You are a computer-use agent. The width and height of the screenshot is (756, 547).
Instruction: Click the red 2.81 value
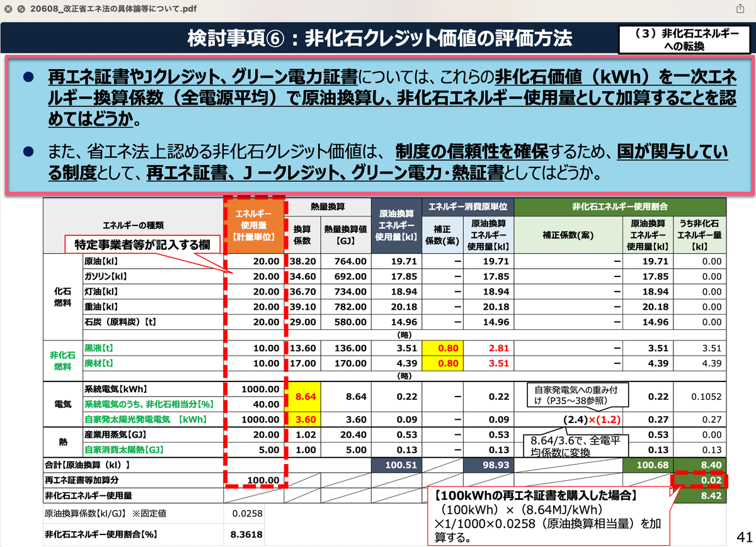pos(498,348)
